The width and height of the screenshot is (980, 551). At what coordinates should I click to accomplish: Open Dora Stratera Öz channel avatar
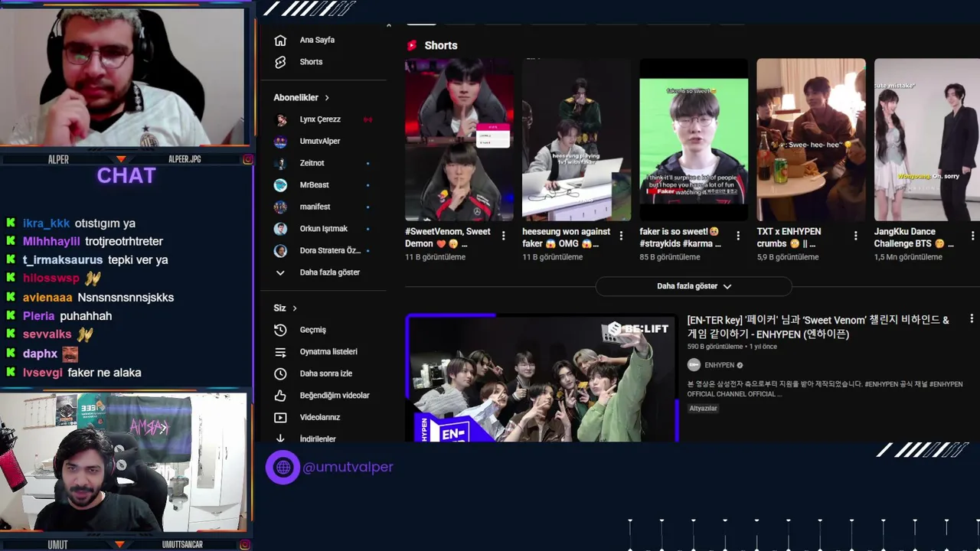click(x=281, y=251)
